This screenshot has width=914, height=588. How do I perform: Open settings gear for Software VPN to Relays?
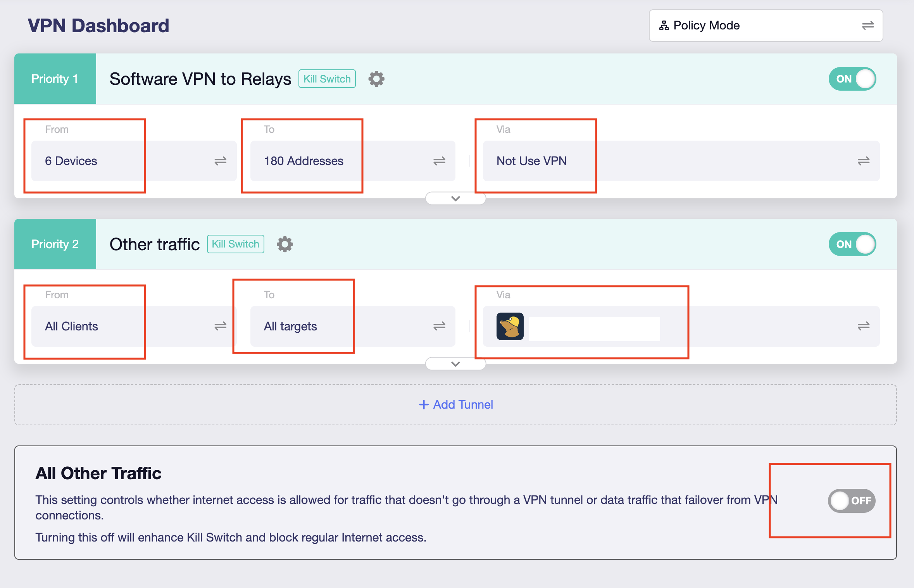376,79
